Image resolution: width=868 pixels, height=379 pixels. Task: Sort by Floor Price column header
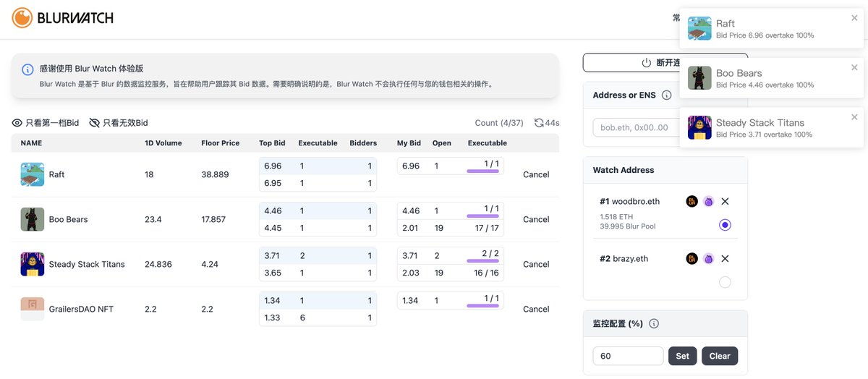click(221, 143)
